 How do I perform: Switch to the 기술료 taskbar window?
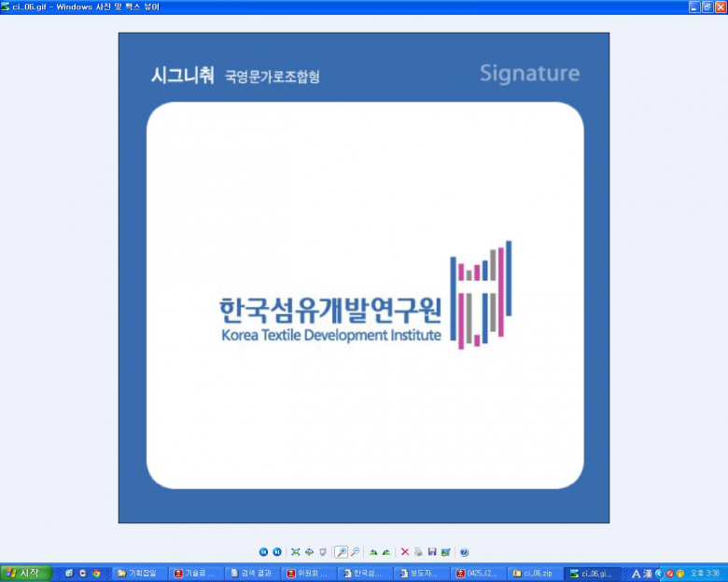click(195, 574)
